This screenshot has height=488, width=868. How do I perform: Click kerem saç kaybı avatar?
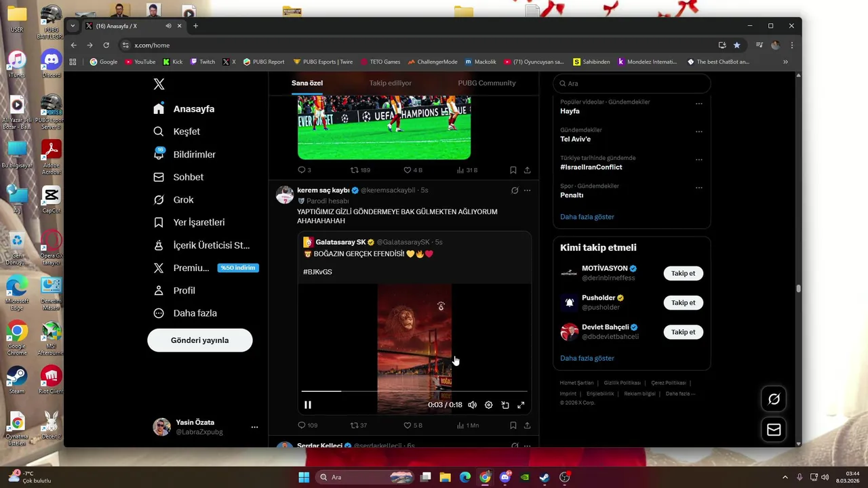284,195
